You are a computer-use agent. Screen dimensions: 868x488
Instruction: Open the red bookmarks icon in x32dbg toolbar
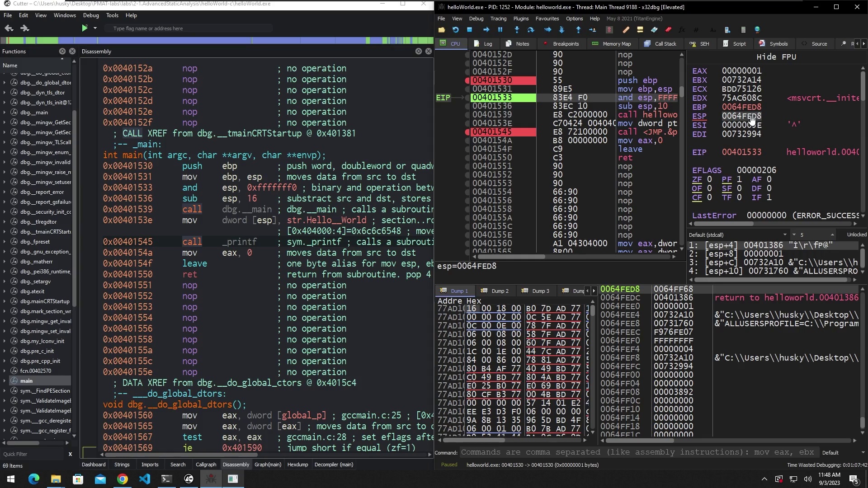pos(668,30)
